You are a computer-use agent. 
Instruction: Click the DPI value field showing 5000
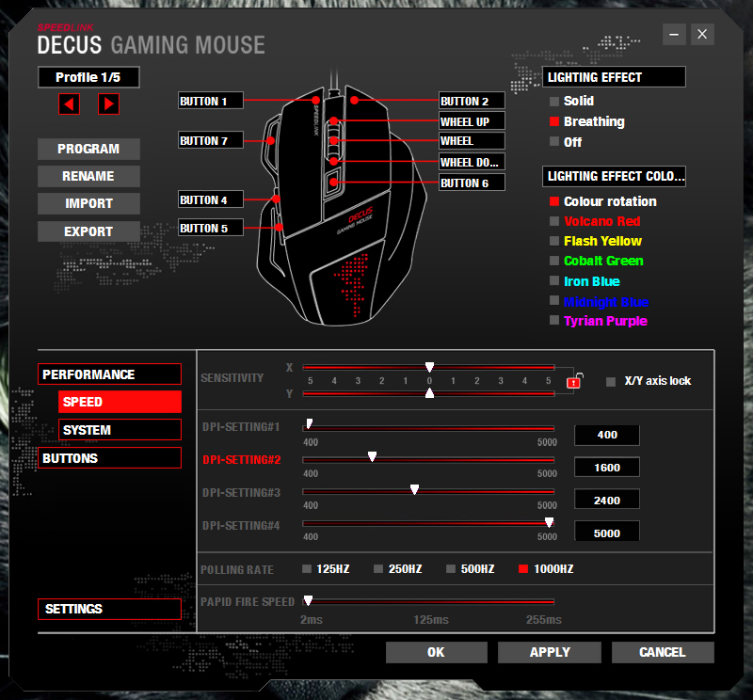point(607,533)
